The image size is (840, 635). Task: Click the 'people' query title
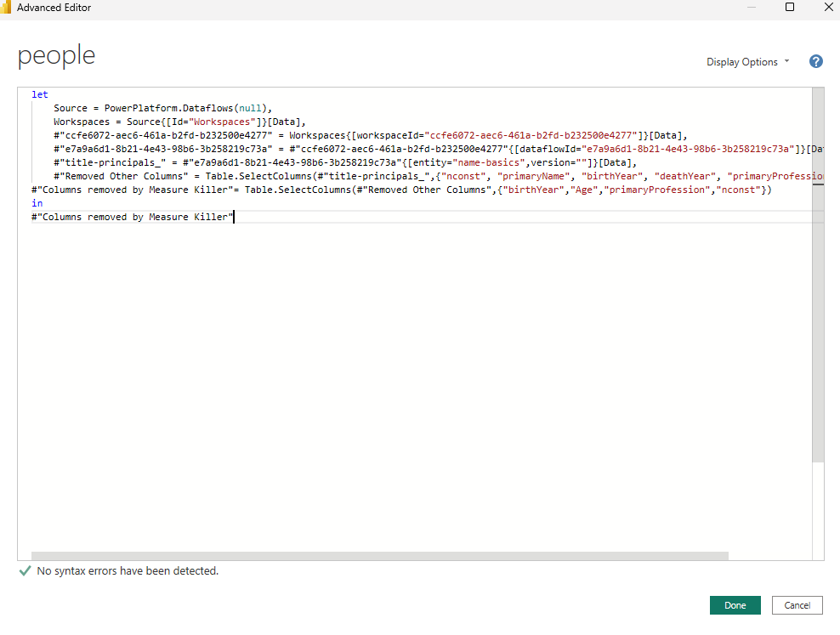[56, 56]
